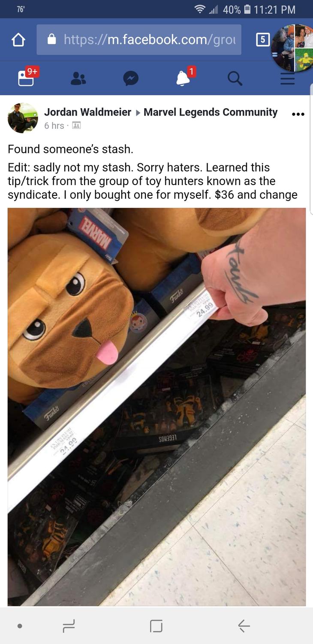Open Jordan Waldmeier's profile link
The image size is (313, 644).
87,112
